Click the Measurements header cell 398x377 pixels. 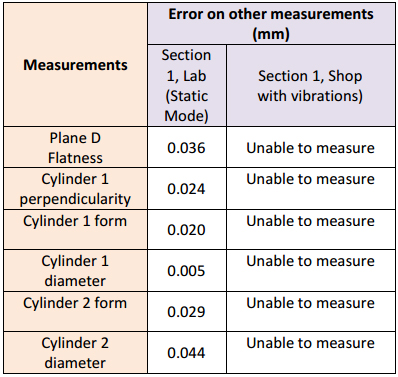click(75, 65)
